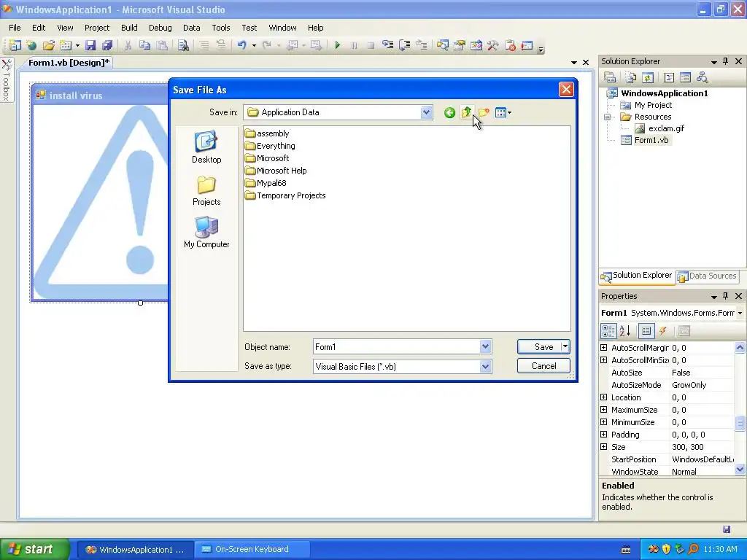The image size is (747, 560).
Task: Click the Toolbox hammer-and-wrench toolbar icon
Action: click(492, 45)
